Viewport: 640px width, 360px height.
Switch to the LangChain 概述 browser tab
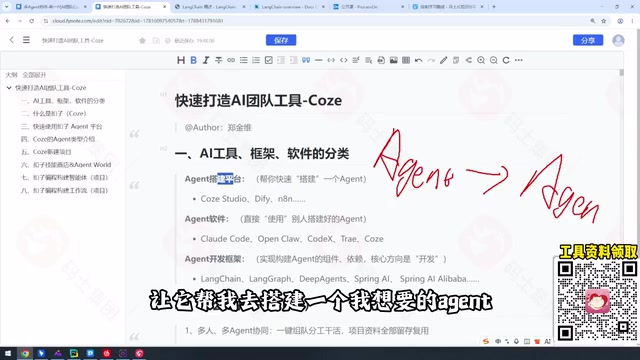(208, 7)
